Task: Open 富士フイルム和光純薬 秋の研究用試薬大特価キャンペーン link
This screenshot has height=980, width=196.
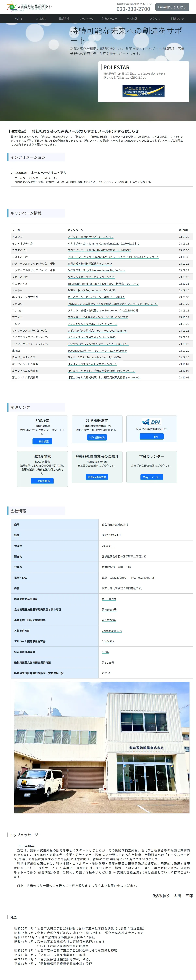Action: [x=104, y=377]
